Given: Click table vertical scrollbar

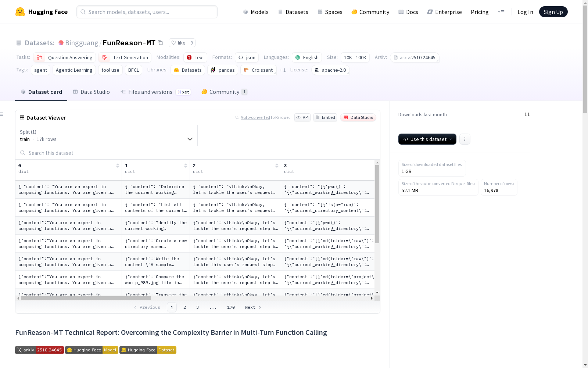Looking at the screenshot, I should pos(377,204).
